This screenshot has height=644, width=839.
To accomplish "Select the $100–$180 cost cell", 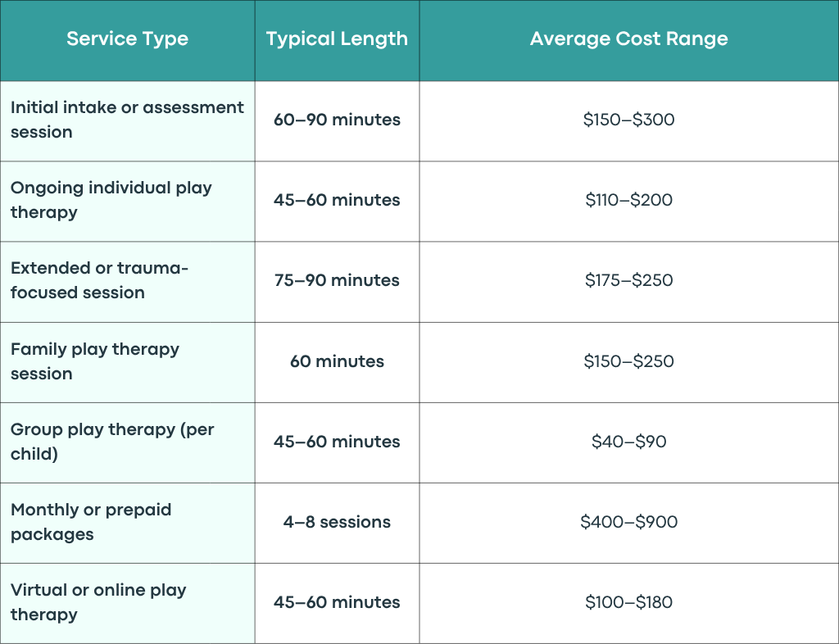I will [x=628, y=603].
